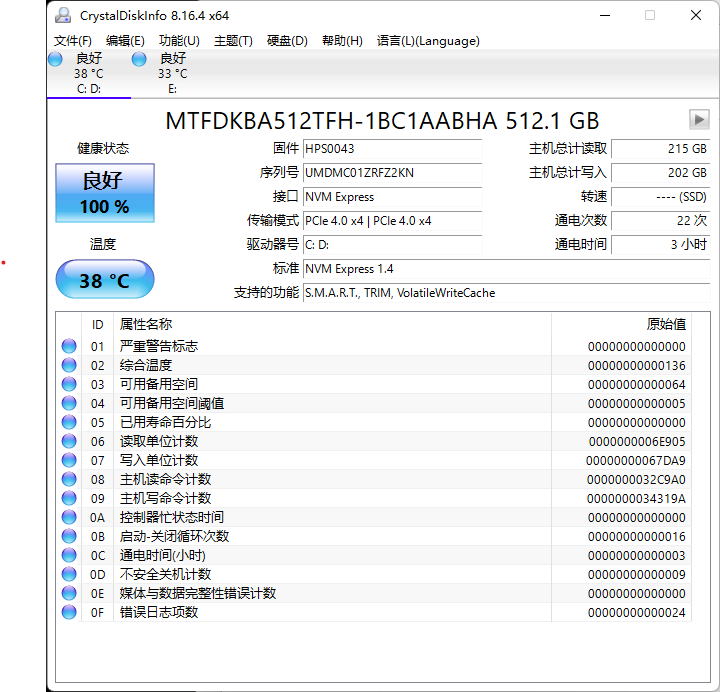Viewport: 720px width, 692px height.
Task: Click status orb for attribute 0E 媒体与数据完整性错误计数
Action: pyautogui.click(x=69, y=593)
